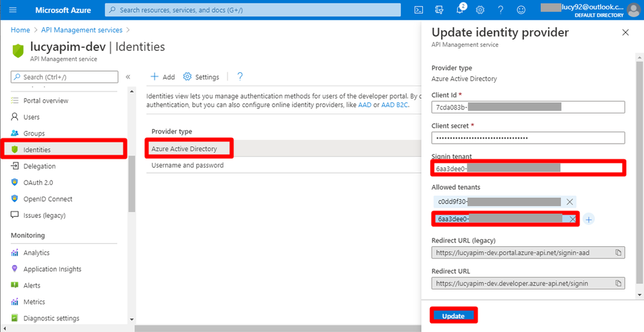
Task: Remove the 6aa3dee0 allowed tenant
Action: [x=572, y=219]
